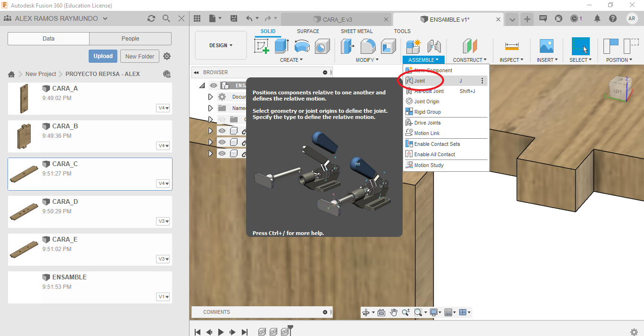Switch to the CARA_E v3 document tab

tap(336, 19)
